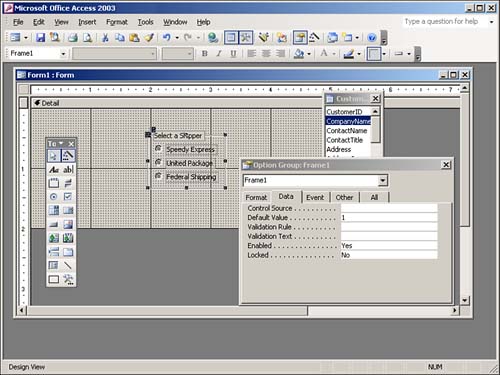Screen dimensions: 500x375
Task: Click the Fill/Back Color bucket button
Action: pos(299,54)
